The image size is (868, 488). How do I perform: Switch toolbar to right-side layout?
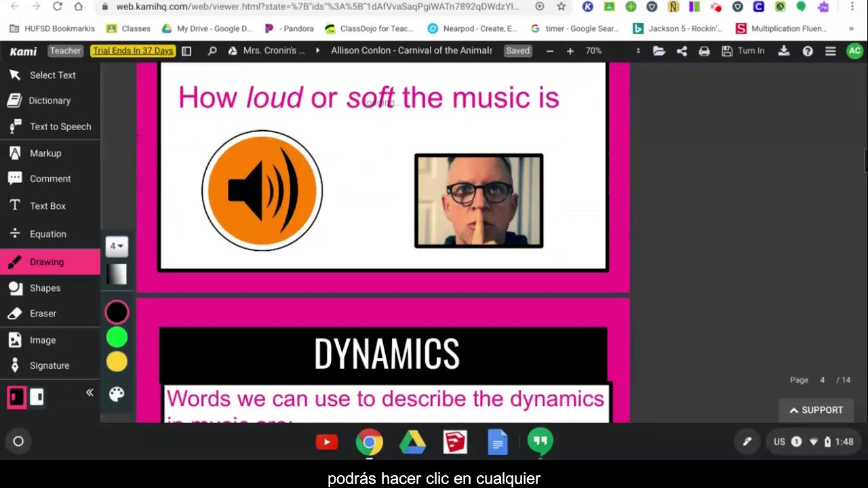(x=37, y=396)
